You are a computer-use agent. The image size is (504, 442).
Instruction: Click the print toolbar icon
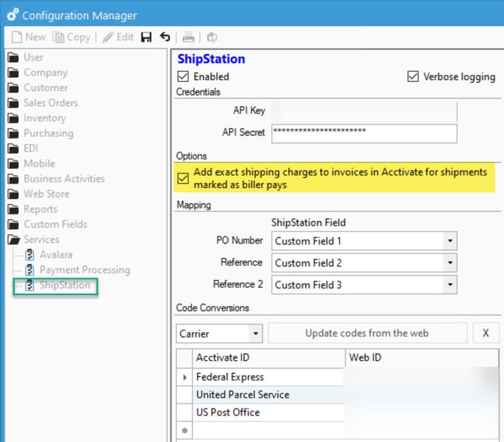coord(188,37)
